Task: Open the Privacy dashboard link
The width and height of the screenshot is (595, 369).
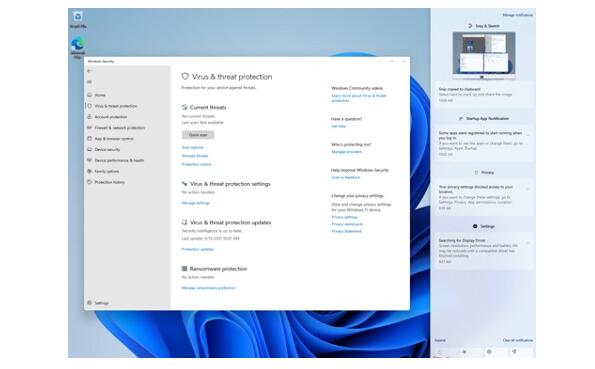Action: 347,224
